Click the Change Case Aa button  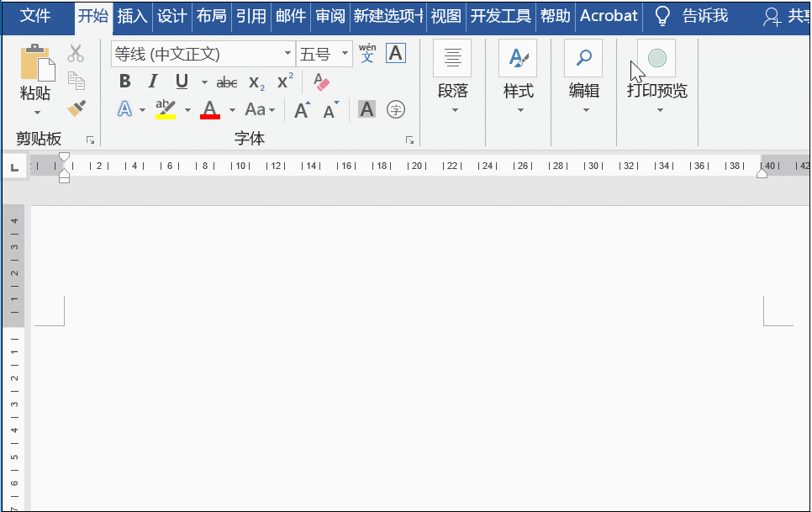260,109
